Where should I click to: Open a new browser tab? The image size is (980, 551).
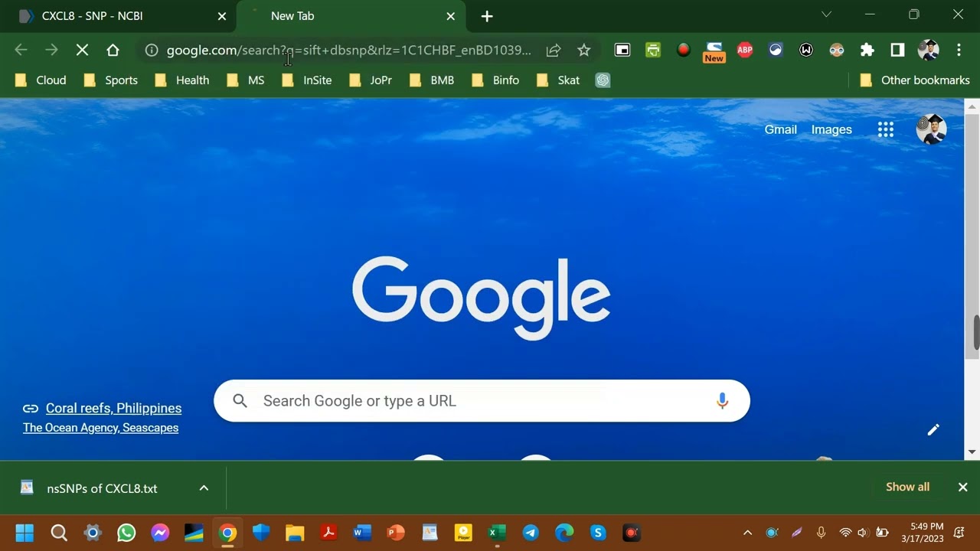487,16
